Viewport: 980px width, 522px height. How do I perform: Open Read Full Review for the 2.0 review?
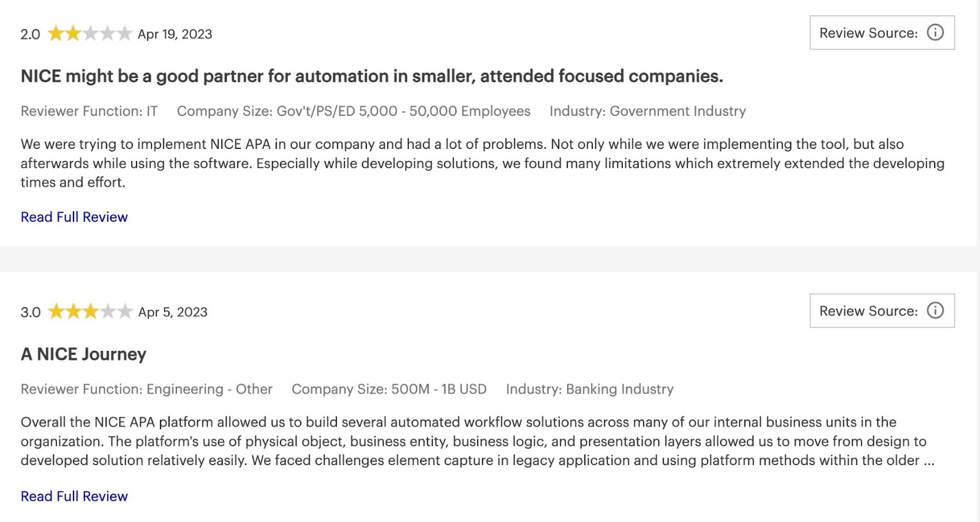(74, 217)
